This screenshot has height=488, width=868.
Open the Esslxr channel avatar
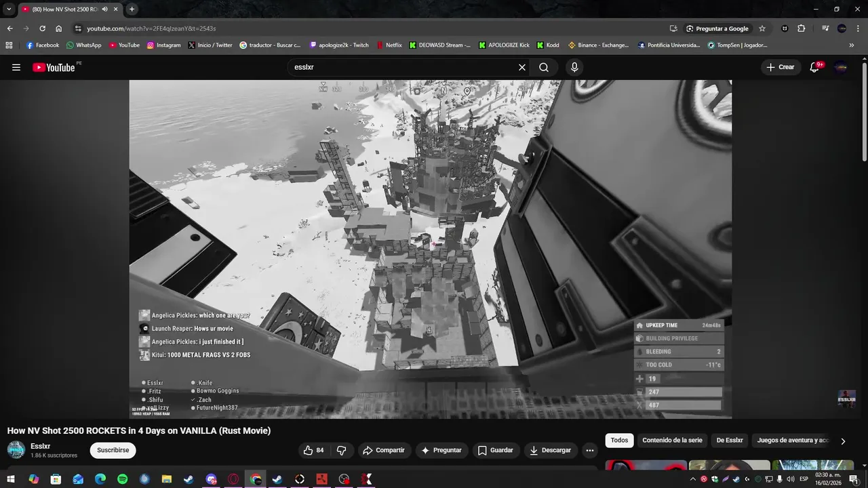(16, 449)
